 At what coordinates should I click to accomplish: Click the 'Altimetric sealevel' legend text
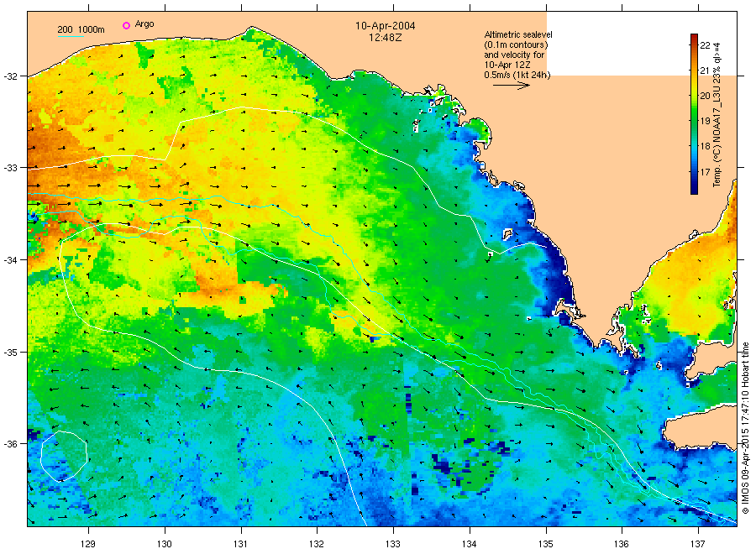pos(518,34)
